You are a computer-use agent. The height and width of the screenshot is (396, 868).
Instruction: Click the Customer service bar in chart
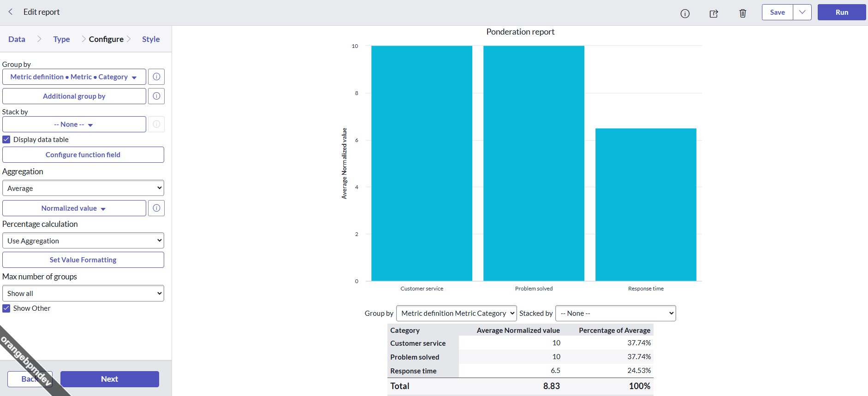(422, 163)
